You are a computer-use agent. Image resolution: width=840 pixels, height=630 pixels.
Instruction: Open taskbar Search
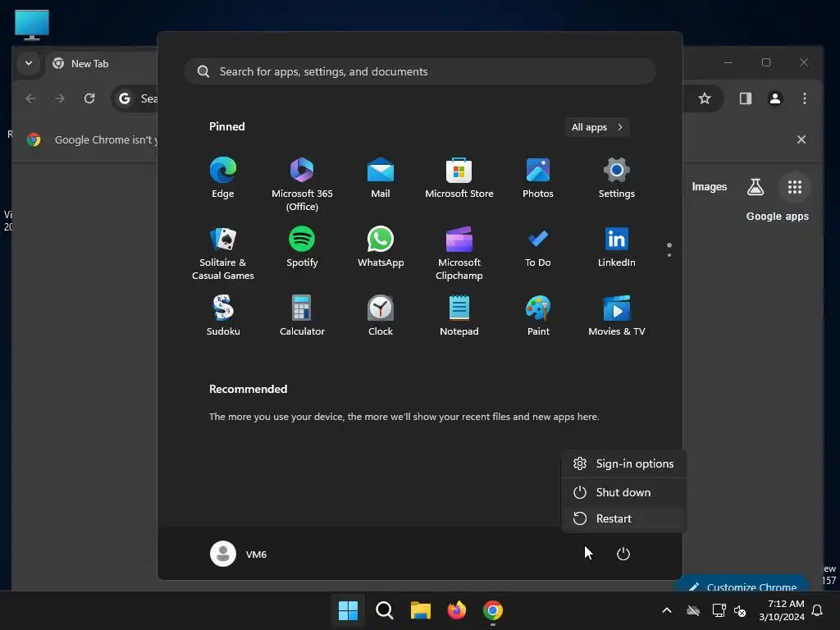click(384, 610)
